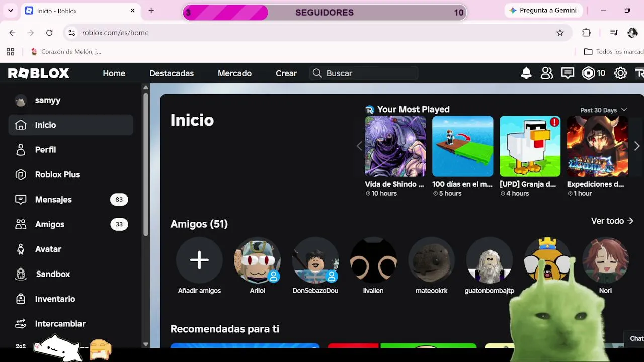Viewport: 644px width, 362px height.
Task: Click the Inventario bag icon in the sidebar
Action: (21, 299)
